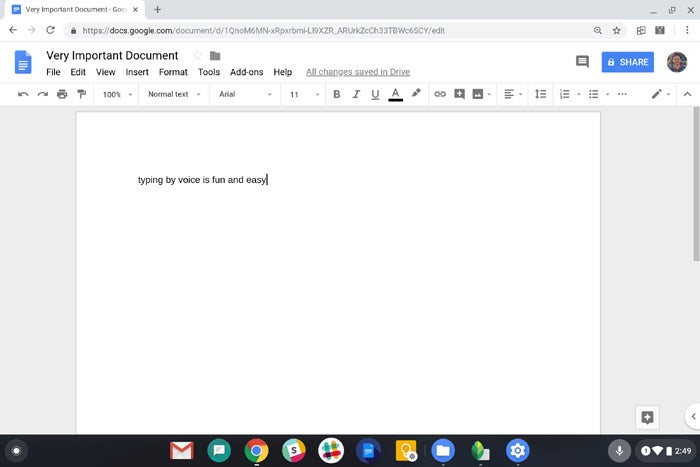Viewport: 700px width, 467px height.
Task: Open the text color picker
Action: (x=396, y=94)
